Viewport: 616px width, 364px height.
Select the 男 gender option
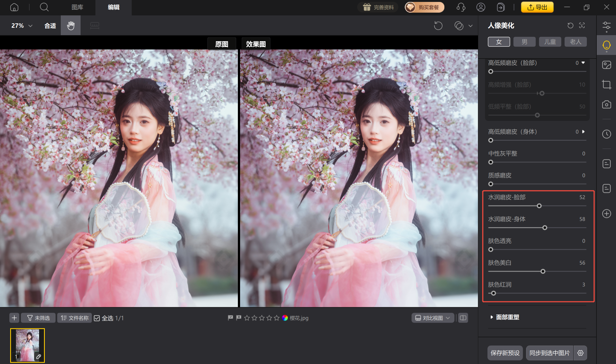pyautogui.click(x=524, y=42)
